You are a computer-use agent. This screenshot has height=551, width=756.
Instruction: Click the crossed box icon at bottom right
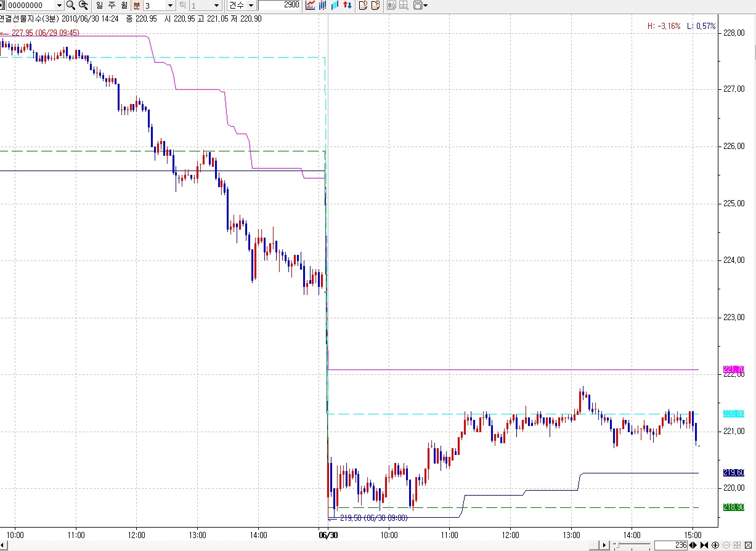click(x=748, y=545)
